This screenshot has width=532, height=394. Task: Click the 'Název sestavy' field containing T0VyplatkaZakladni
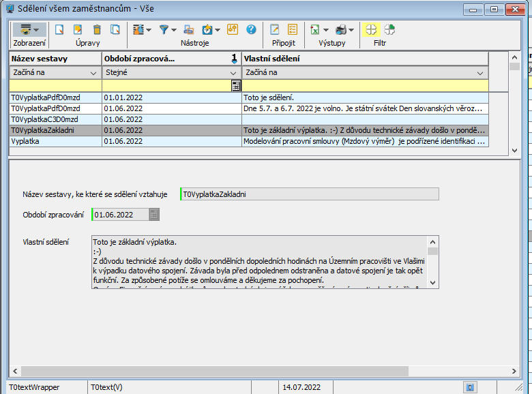click(310, 194)
